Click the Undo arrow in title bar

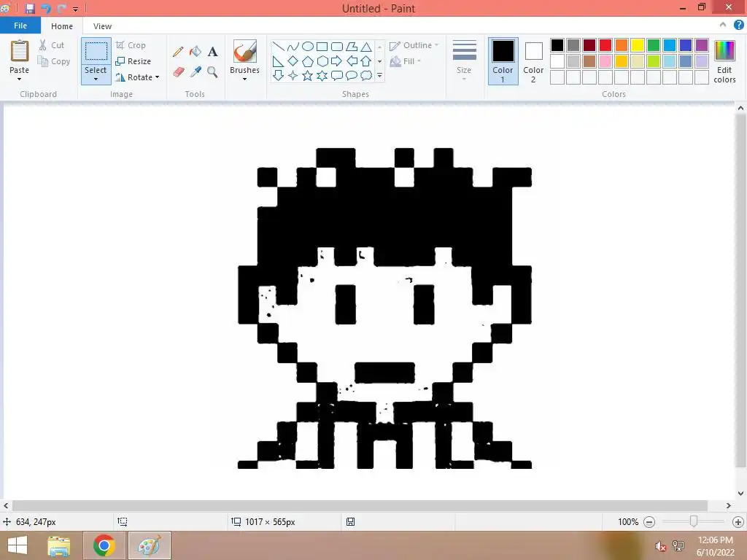46,9
